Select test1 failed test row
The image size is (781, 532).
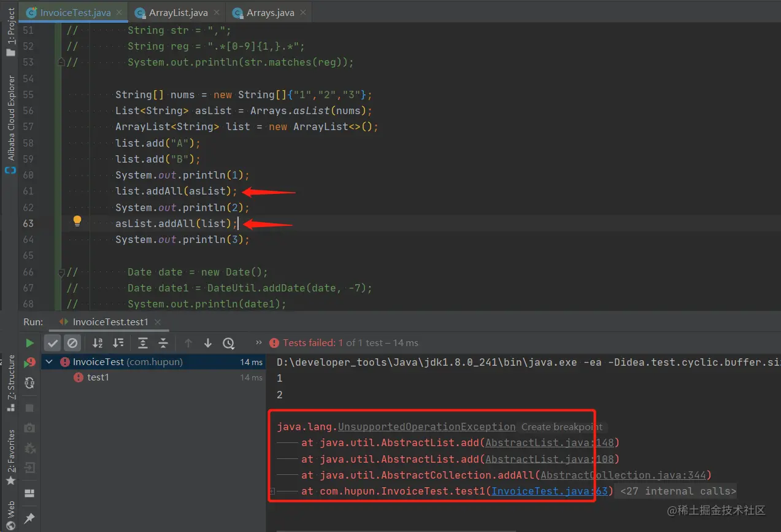[x=154, y=377]
